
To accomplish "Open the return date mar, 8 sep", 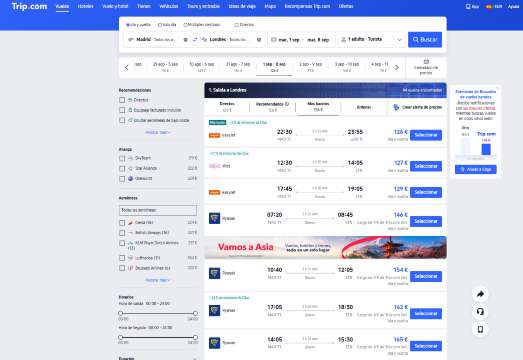I will click(x=318, y=40).
